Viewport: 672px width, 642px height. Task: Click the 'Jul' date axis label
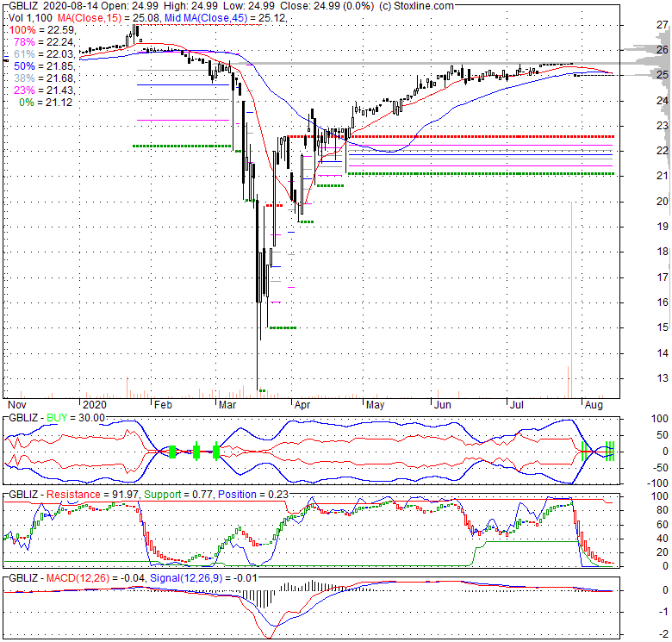tap(517, 405)
